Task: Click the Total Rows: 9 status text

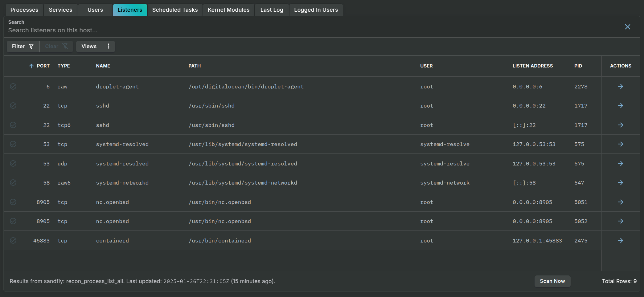Action: pyautogui.click(x=619, y=281)
